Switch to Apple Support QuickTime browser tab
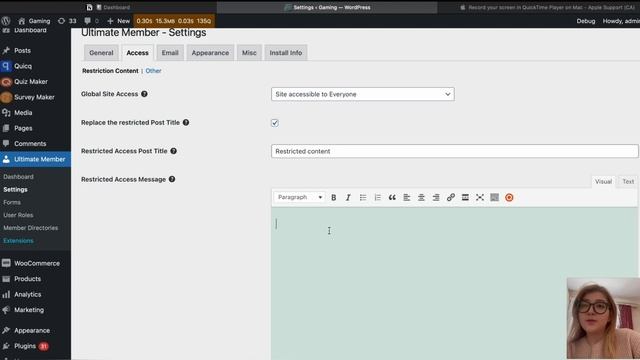The image size is (640, 360). pos(547,7)
